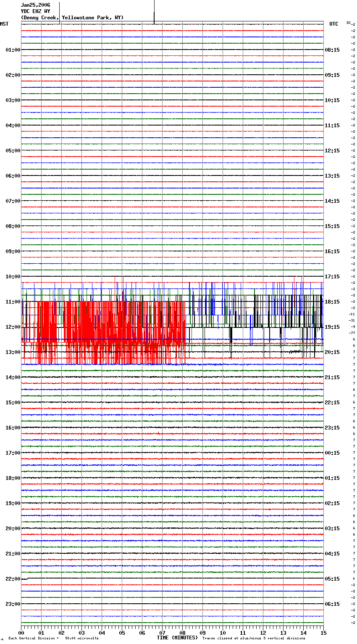Click the '-31' DC offset value
This screenshot has height=644, width=357.
(x=352, y=320)
